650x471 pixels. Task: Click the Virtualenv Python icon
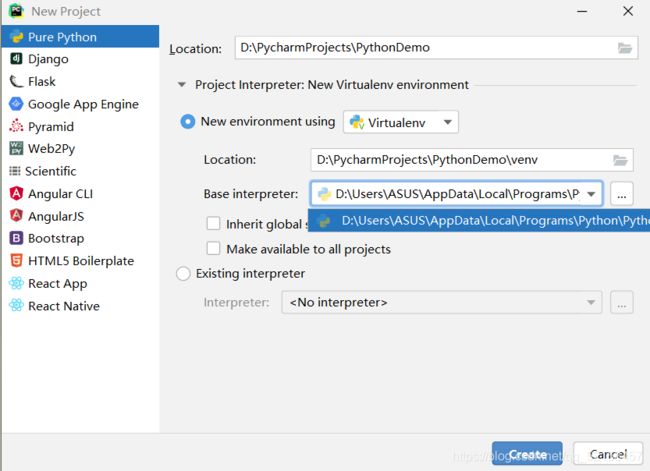point(357,122)
